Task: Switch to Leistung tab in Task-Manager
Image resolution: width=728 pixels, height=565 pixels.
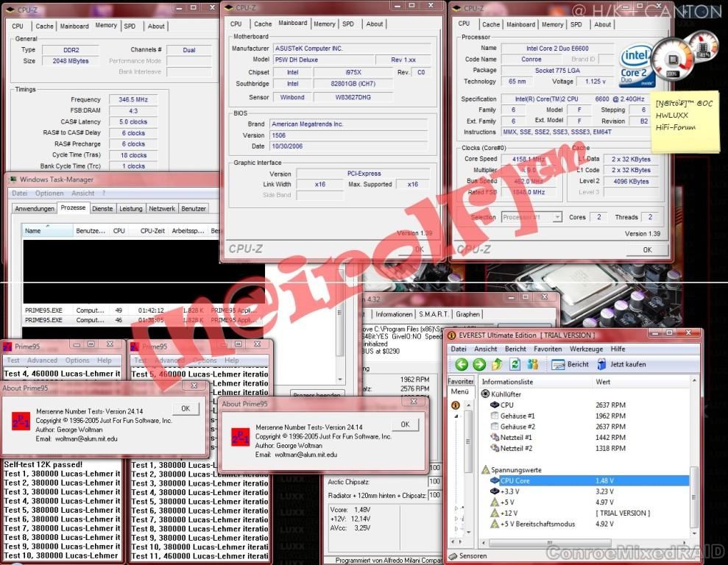Action: click(x=131, y=209)
